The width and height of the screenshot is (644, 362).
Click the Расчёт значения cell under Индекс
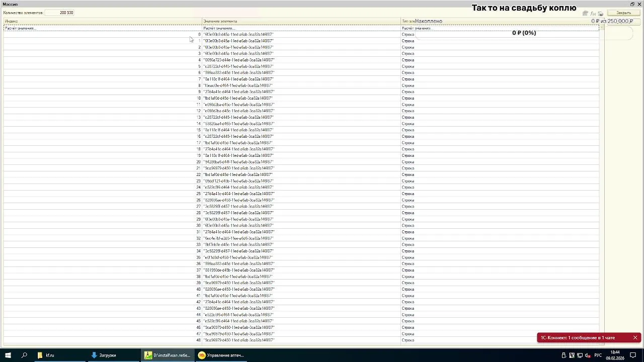click(x=103, y=28)
